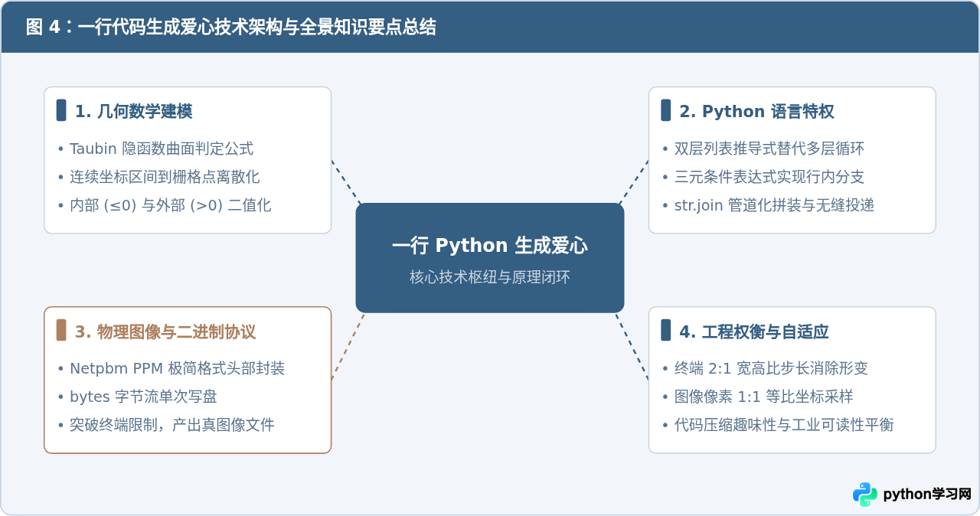
Task: Select the center heading '一行 Python 生成爱心'
Action: pos(490,246)
